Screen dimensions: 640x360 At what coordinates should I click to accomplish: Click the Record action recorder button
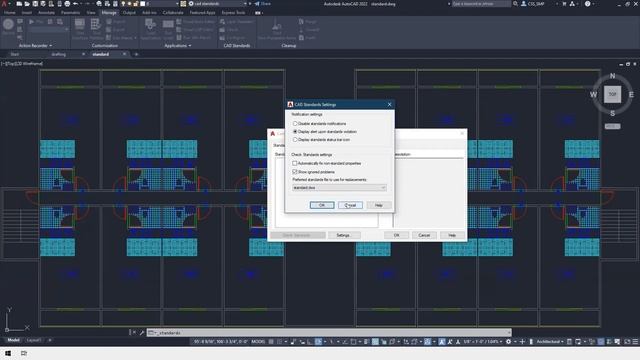click(8, 27)
